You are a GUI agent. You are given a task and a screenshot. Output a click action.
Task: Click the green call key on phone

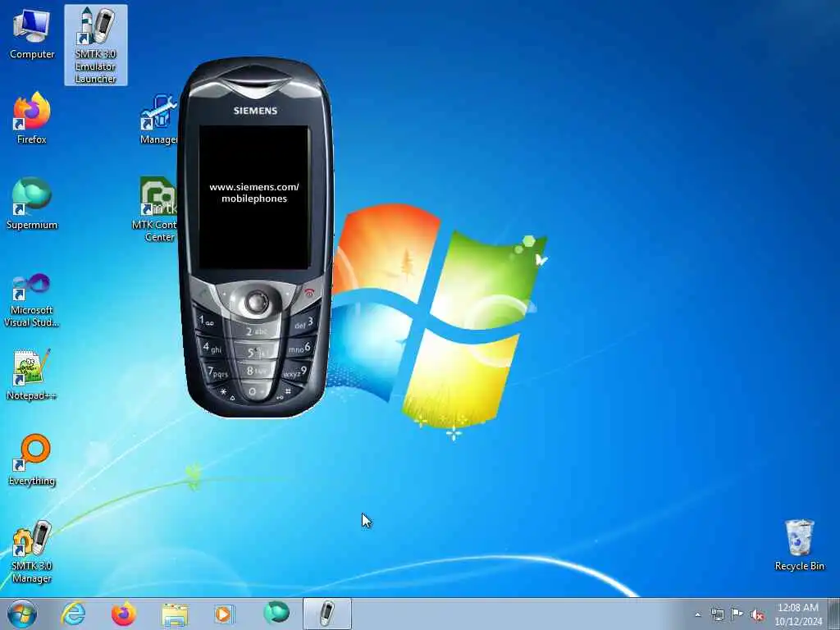pos(204,294)
